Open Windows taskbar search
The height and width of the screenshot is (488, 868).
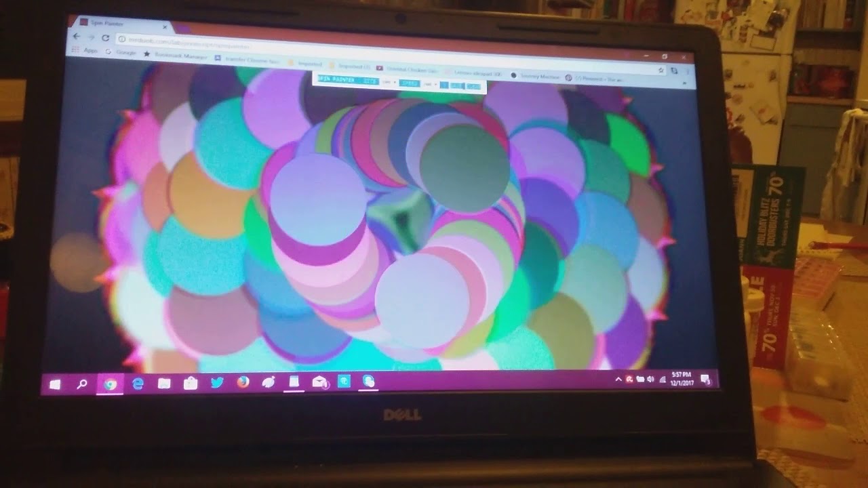82,384
